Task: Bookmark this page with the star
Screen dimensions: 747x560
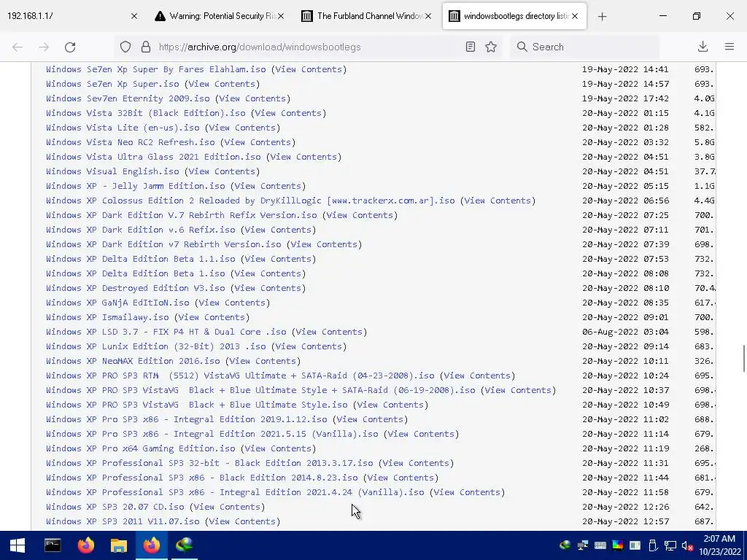Action: click(491, 47)
